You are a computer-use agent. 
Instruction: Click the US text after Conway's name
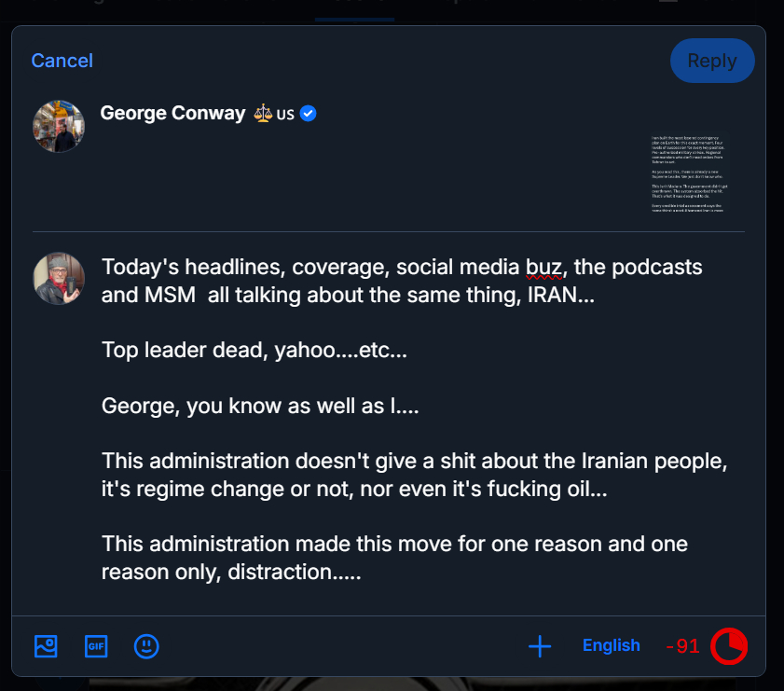click(285, 114)
